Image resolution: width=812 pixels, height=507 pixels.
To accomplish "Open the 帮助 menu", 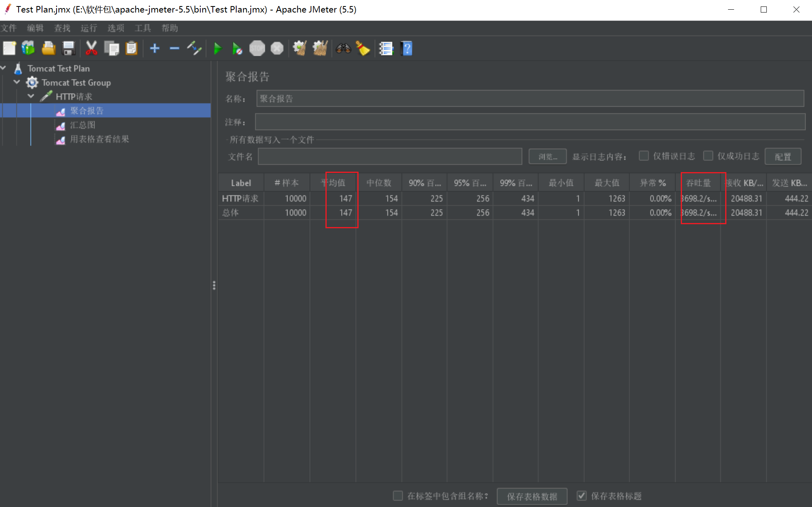I will [x=170, y=28].
